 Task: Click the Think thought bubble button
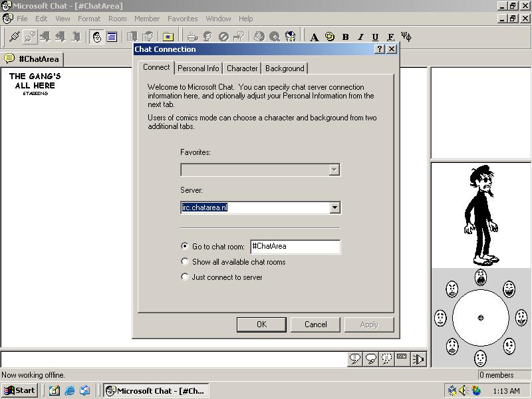tap(371, 360)
